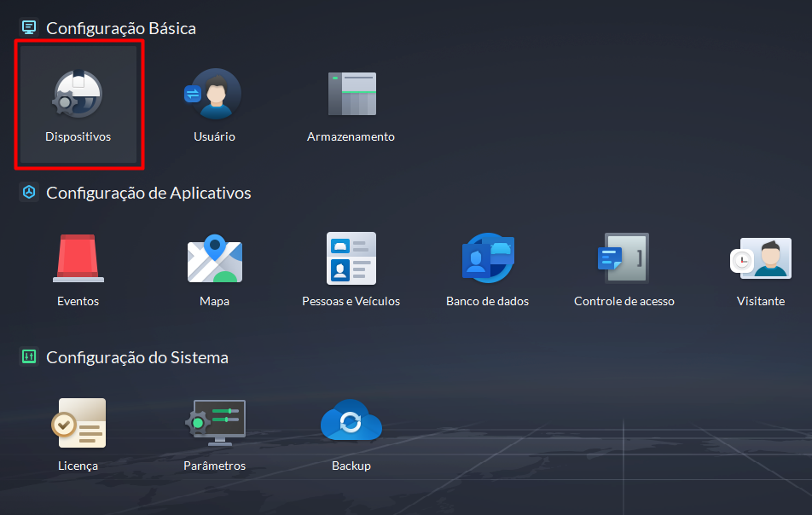Click the Configuração de Aplicativos hexagon icon

coord(29,193)
